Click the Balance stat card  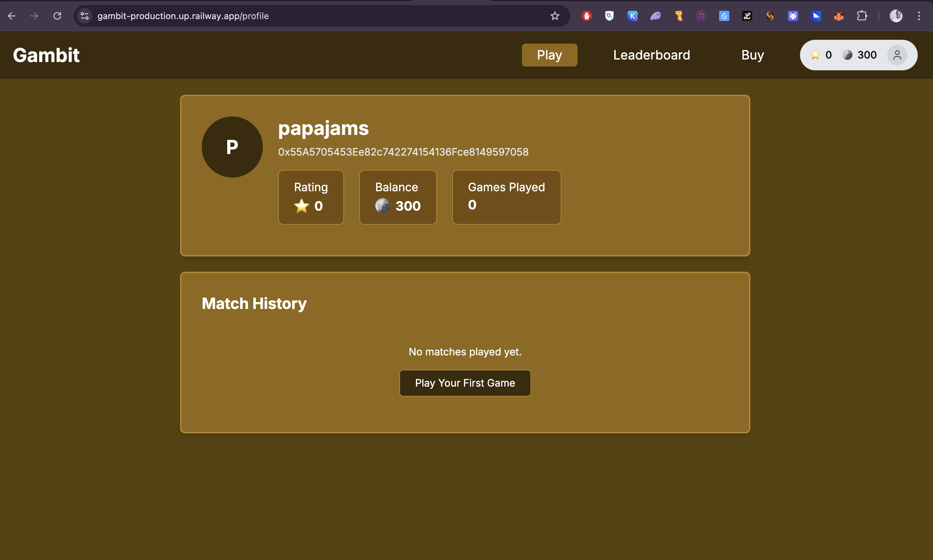[398, 197]
